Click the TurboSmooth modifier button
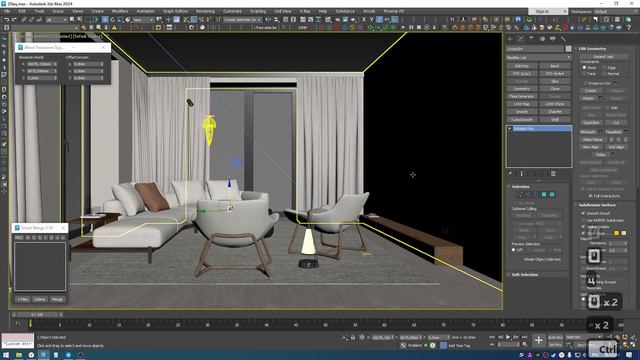The height and width of the screenshot is (360, 640). tap(522, 120)
